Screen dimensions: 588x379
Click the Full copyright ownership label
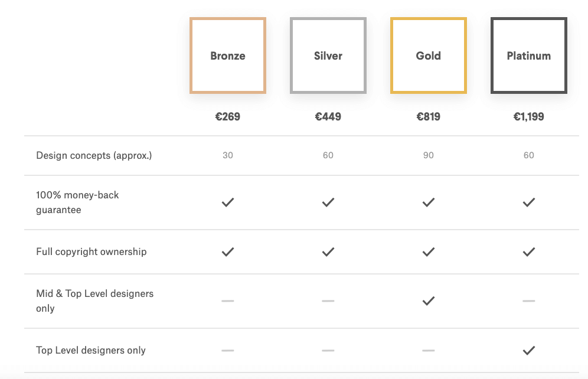(91, 251)
